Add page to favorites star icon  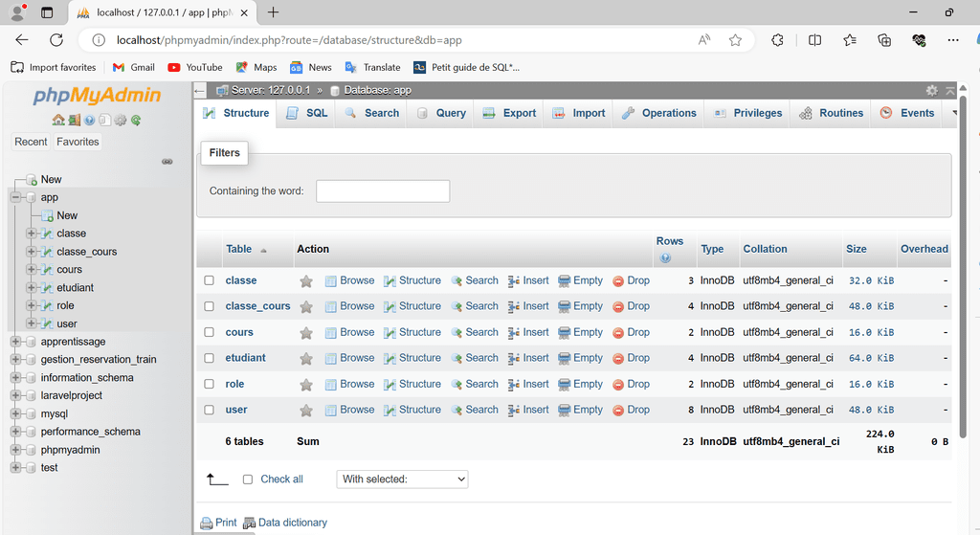(735, 40)
